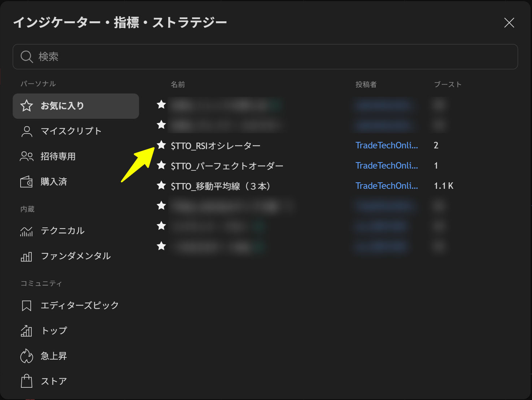The height and width of the screenshot is (400, 532).
Task: Open the ストア section
Action: [x=76, y=381]
